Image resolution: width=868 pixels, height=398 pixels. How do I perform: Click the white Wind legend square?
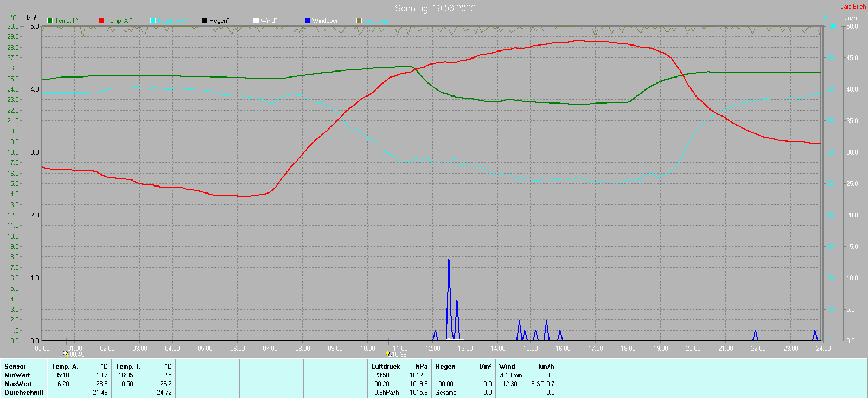[256, 21]
